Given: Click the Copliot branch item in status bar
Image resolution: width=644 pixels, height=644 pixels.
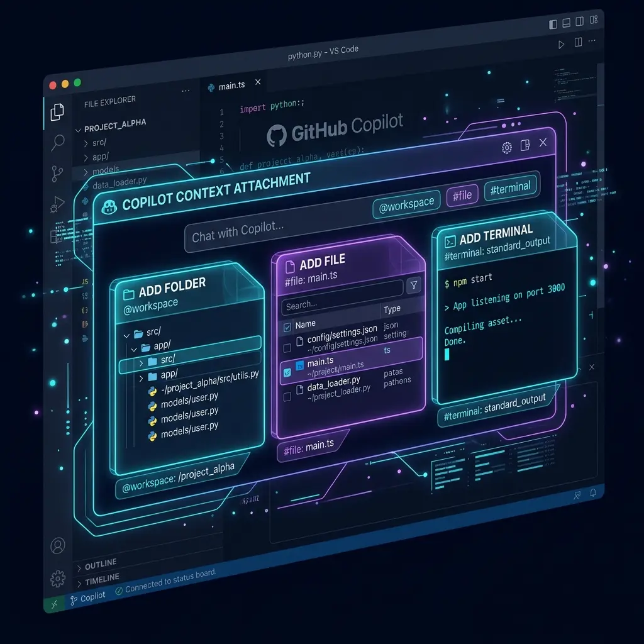Looking at the screenshot, I should point(88,598).
